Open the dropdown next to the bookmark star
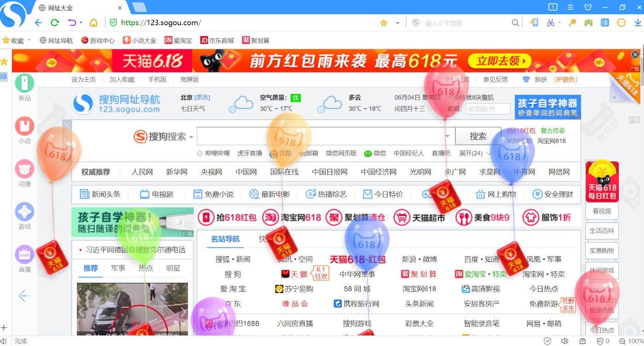The image size is (644, 346). 397,23
